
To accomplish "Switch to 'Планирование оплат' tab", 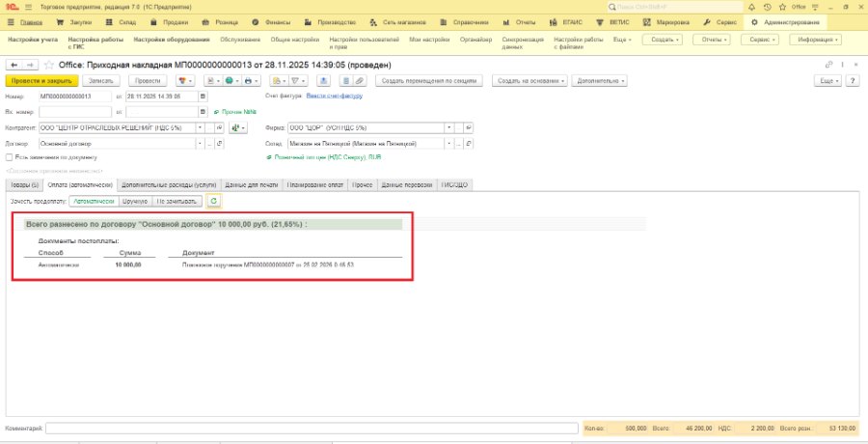I will click(315, 185).
